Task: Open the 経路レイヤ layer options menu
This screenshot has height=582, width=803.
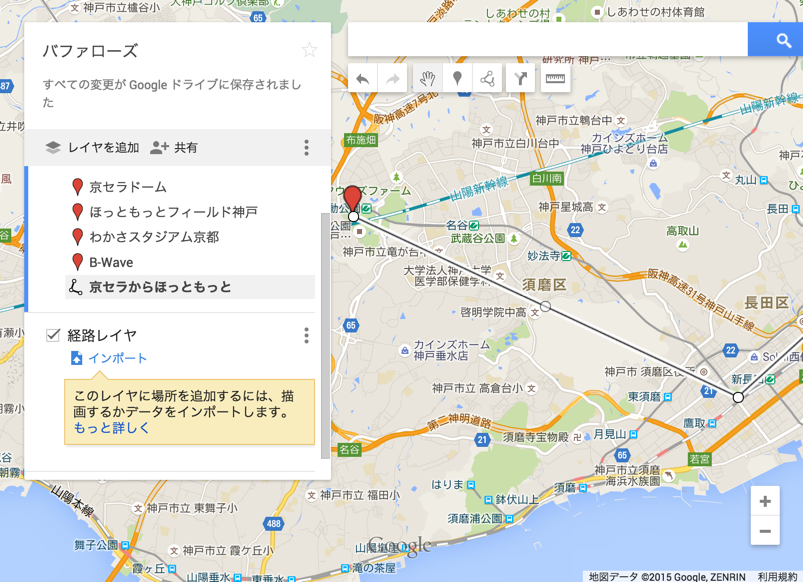Action: [306, 336]
